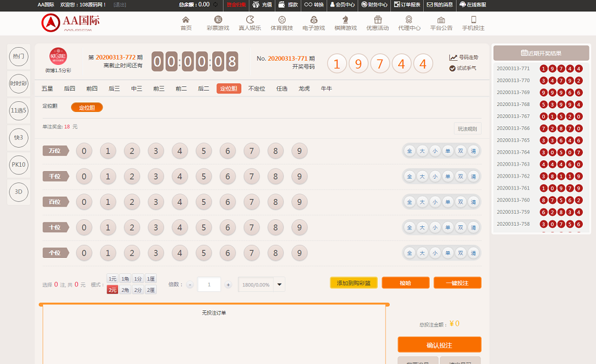Select number 8 in 百位 row
The image size is (596, 364).
coord(275,202)
